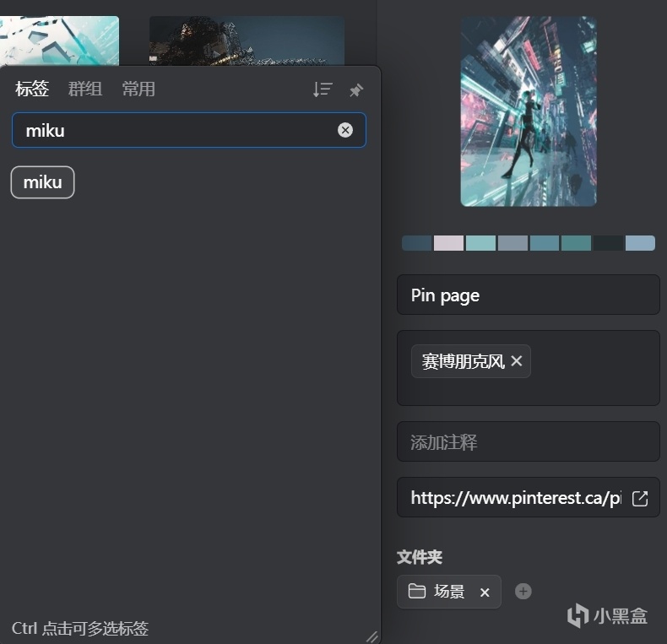Click the tag panel resize grip
The width and height of the screenshot is (667, 644).
click(372, 636)
